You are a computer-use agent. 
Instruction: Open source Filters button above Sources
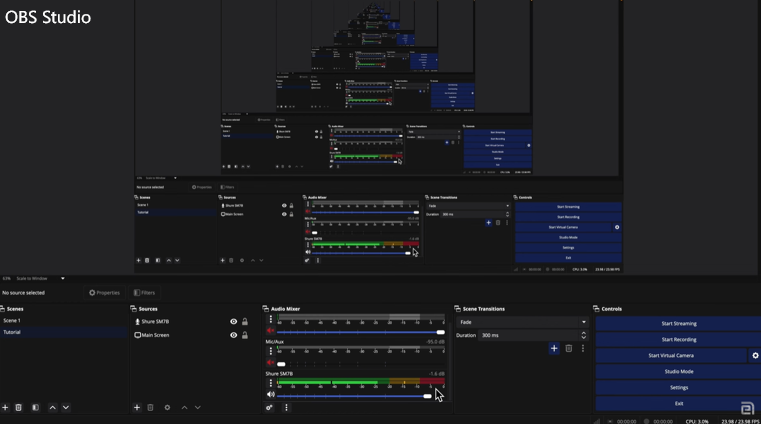(144, 293)
